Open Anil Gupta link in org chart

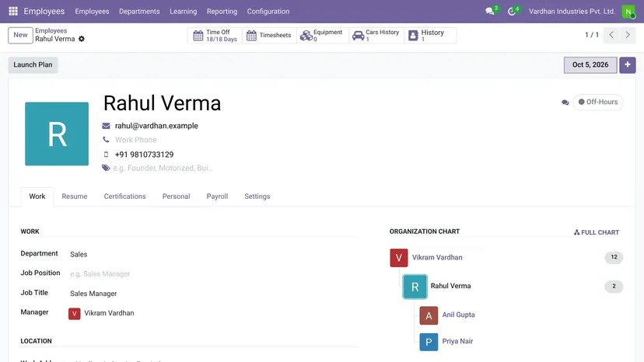[458, 315]
